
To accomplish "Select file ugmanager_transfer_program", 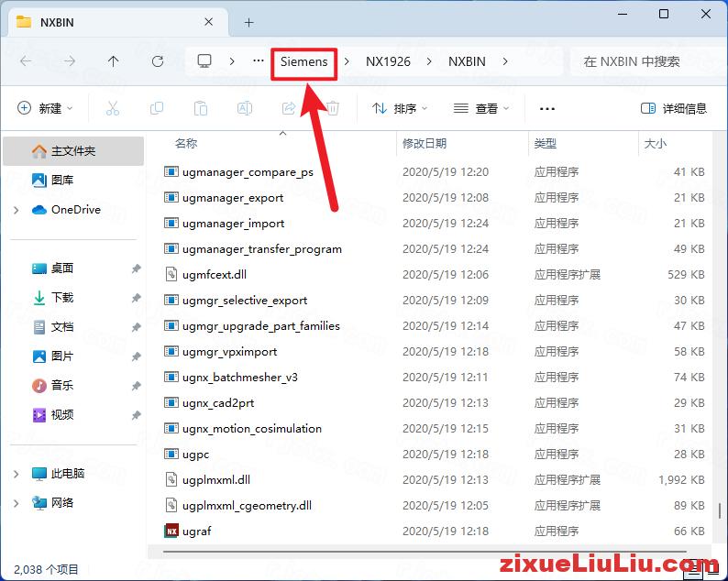I will [x=262, y=249].
